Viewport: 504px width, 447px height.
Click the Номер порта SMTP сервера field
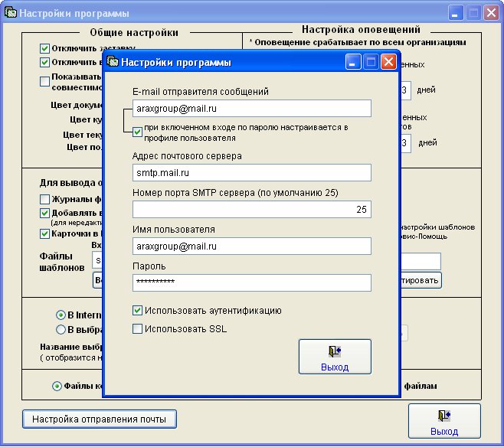click(252, 210)
